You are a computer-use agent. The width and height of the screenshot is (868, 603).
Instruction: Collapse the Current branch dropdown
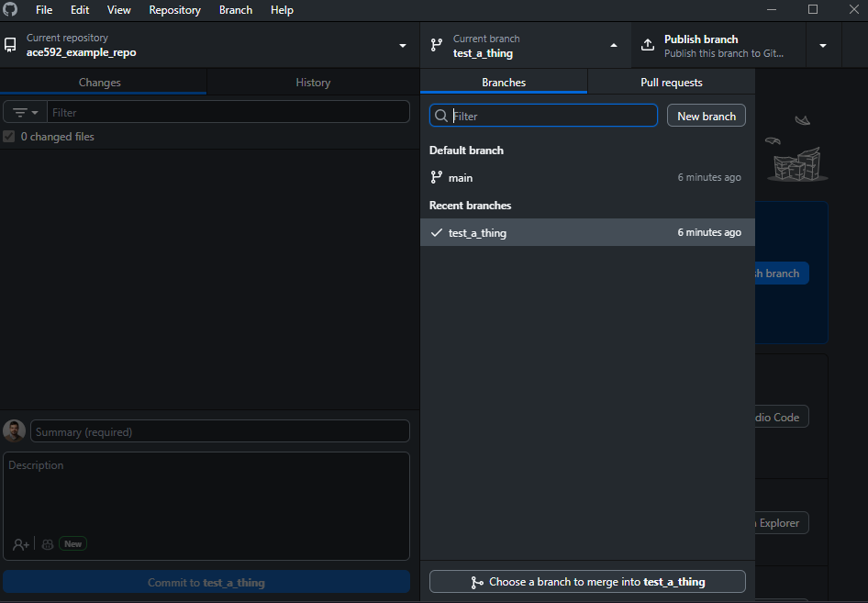[x=614, y=46]
